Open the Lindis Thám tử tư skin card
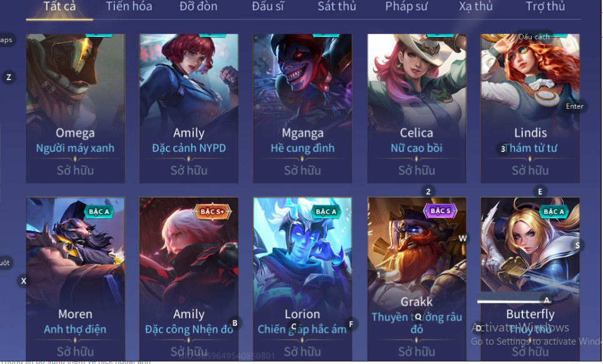The width and height of the screenshot is (603, 364). 530,108
